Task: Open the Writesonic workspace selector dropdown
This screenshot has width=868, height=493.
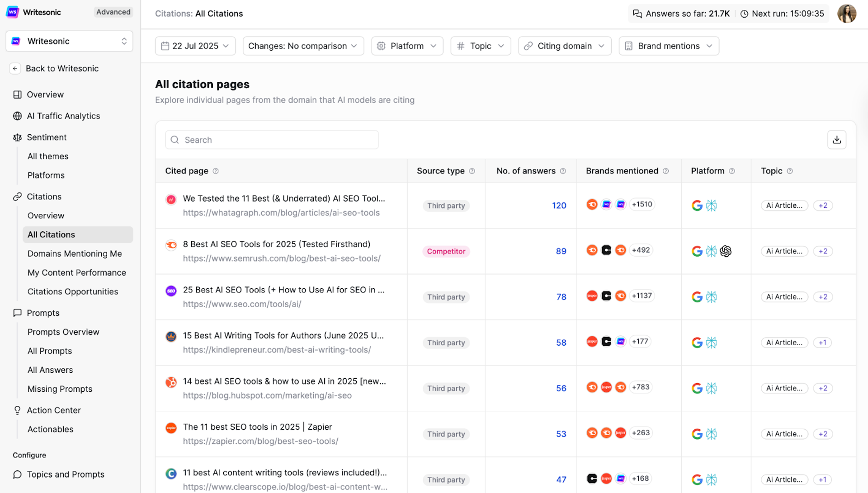Action: [69, 41]
